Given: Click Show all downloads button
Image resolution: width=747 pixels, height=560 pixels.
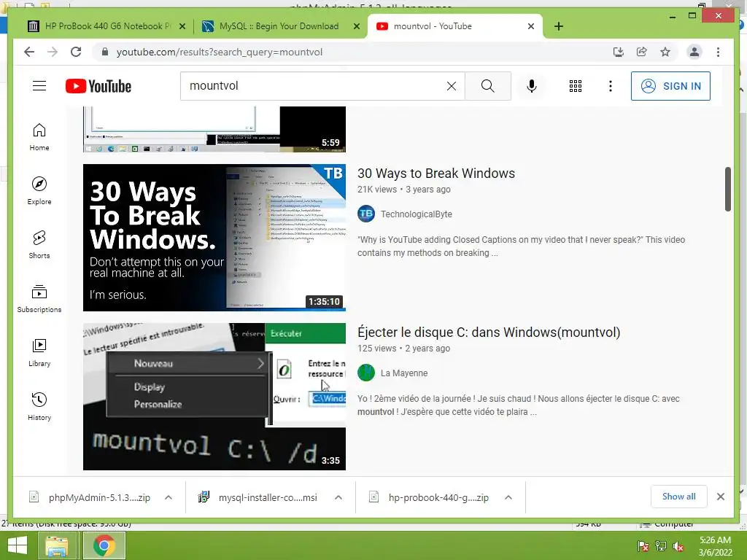Looking at the screenshot, I should [679, 497].
